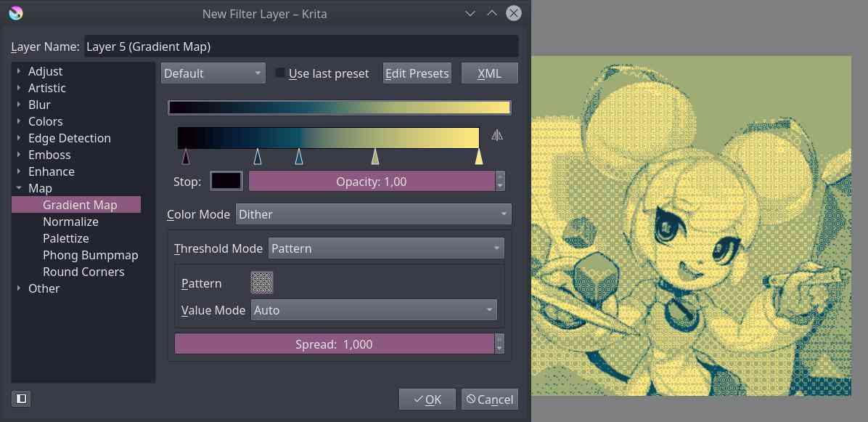The image size is (868, 422).
Task: Click the Opacity slider bar
Action: [372, 181]
